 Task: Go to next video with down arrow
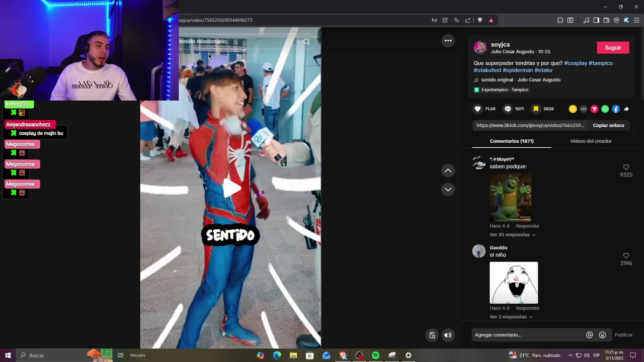(x=448, y=190)
